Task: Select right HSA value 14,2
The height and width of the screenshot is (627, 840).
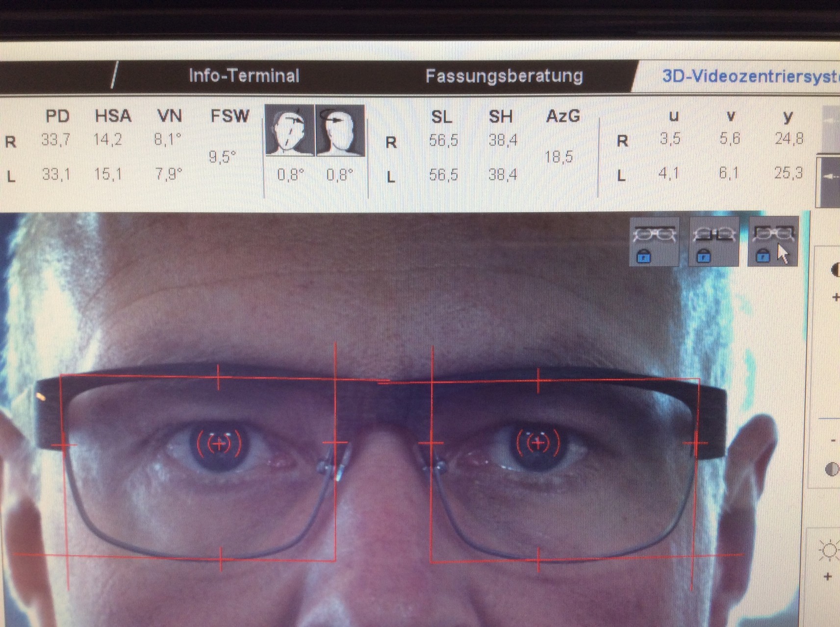Action: [108, 140]
